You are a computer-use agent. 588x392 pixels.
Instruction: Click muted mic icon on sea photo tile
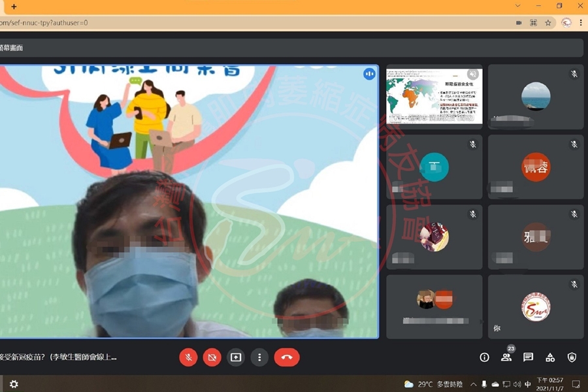point(574,74)
